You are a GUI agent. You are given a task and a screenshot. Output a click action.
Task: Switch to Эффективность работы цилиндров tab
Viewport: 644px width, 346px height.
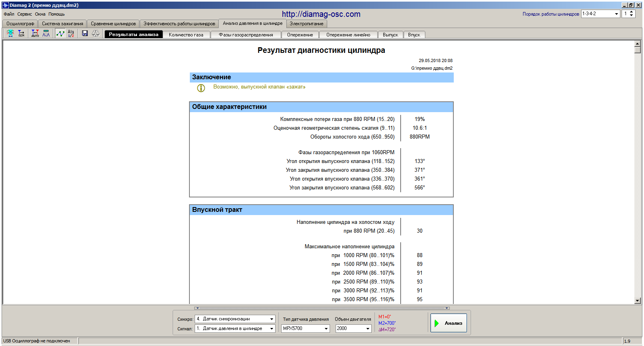179,24
